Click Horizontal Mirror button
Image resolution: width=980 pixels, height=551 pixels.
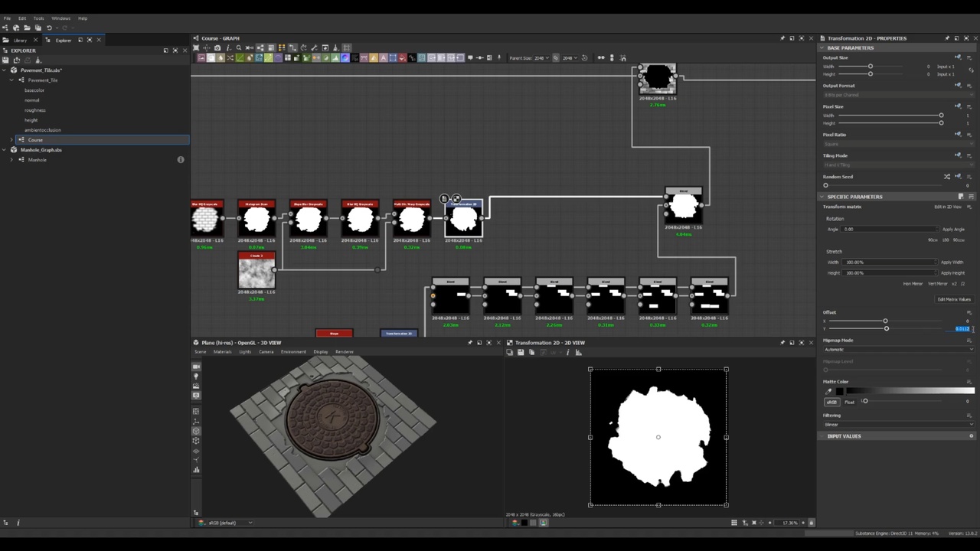[913, 284]
